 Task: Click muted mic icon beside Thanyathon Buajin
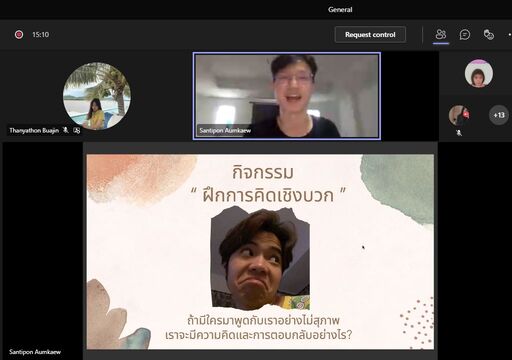click(x=66, y=130)
